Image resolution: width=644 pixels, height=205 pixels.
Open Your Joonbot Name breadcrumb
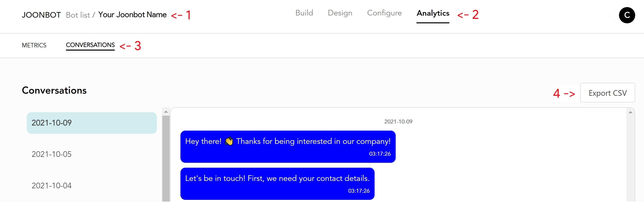[x=132, y=15]
